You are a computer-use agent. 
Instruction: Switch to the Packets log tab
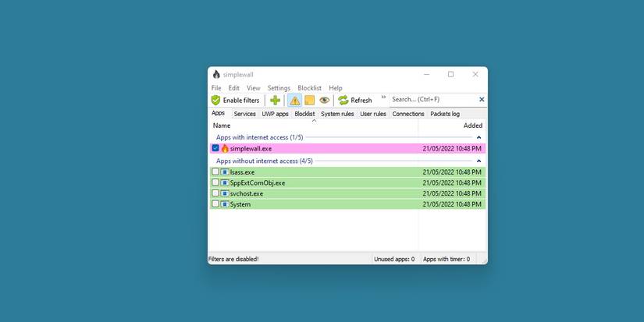(445, 114)
